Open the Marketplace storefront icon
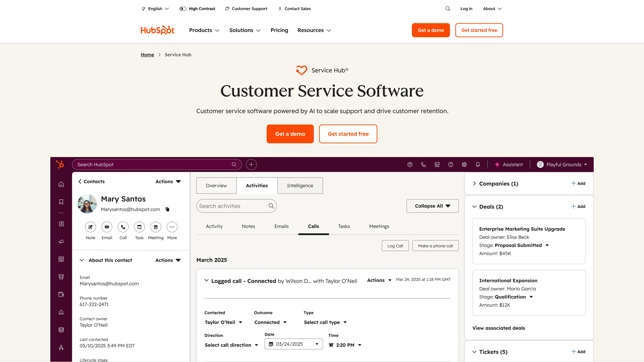 437,164
